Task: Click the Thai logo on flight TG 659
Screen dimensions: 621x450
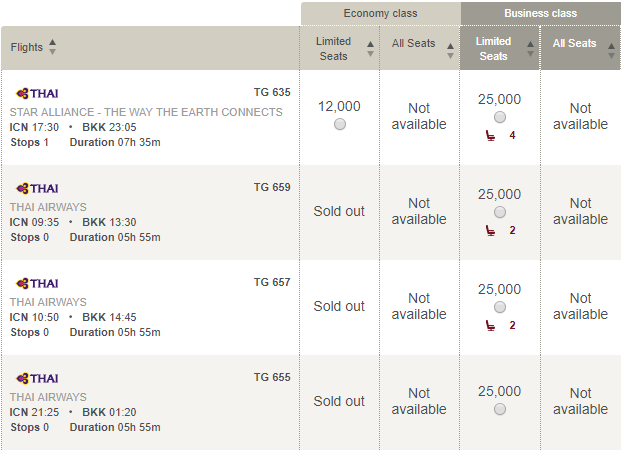Action: pos(37,189)
